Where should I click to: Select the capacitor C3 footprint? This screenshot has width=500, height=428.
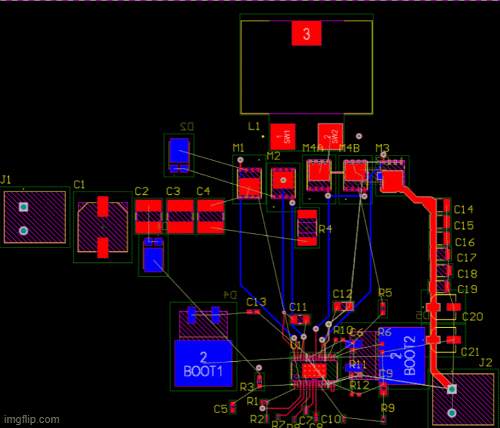click(180, 216)
